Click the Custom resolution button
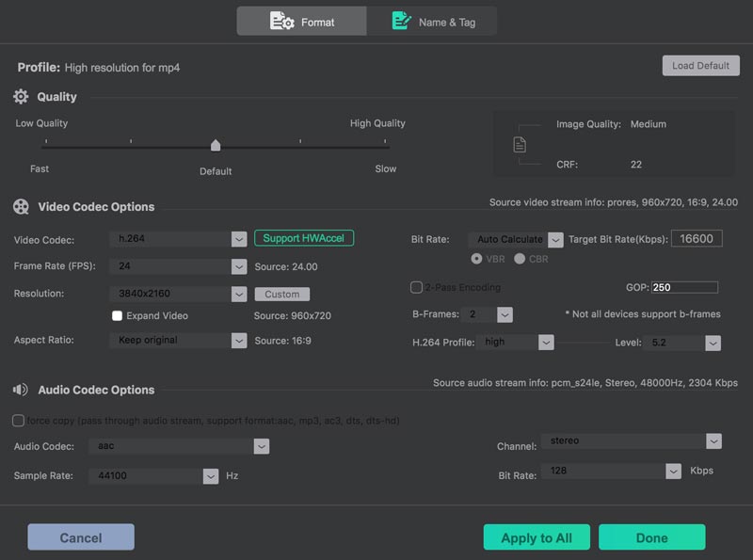Viewport: 753px width, 560px height. pos(281,294)
